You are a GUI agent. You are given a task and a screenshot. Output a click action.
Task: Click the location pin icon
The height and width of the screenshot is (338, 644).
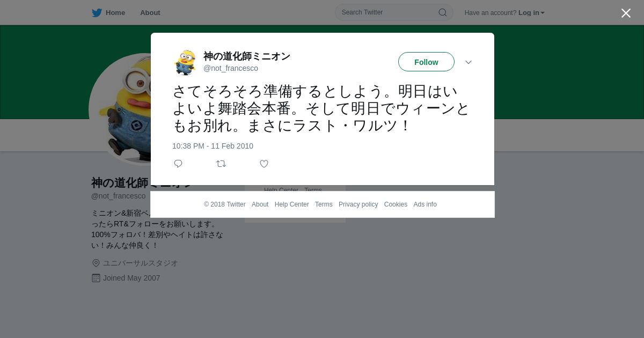point(96,263)
